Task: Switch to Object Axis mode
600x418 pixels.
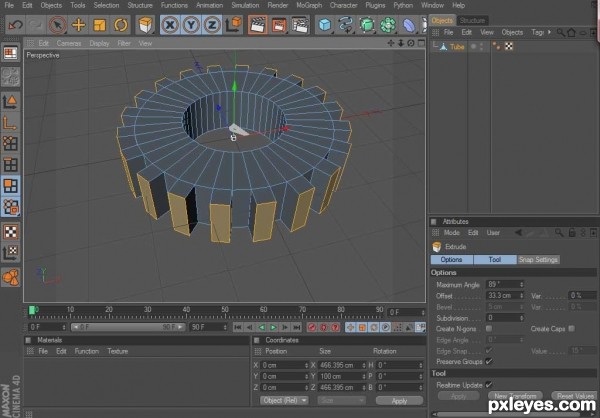Action: tap(11, 122)
